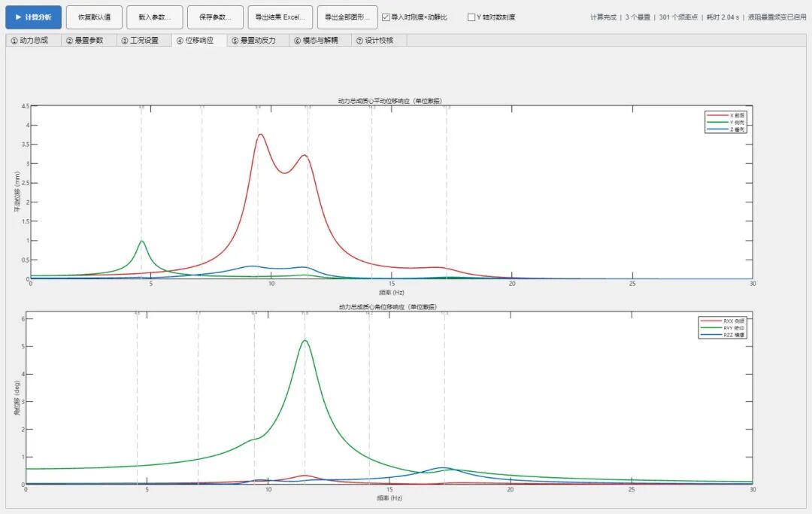Click the 3 个悬置 status text
Image resolution: width=812 pixels, height=514 pixels.
638,17
